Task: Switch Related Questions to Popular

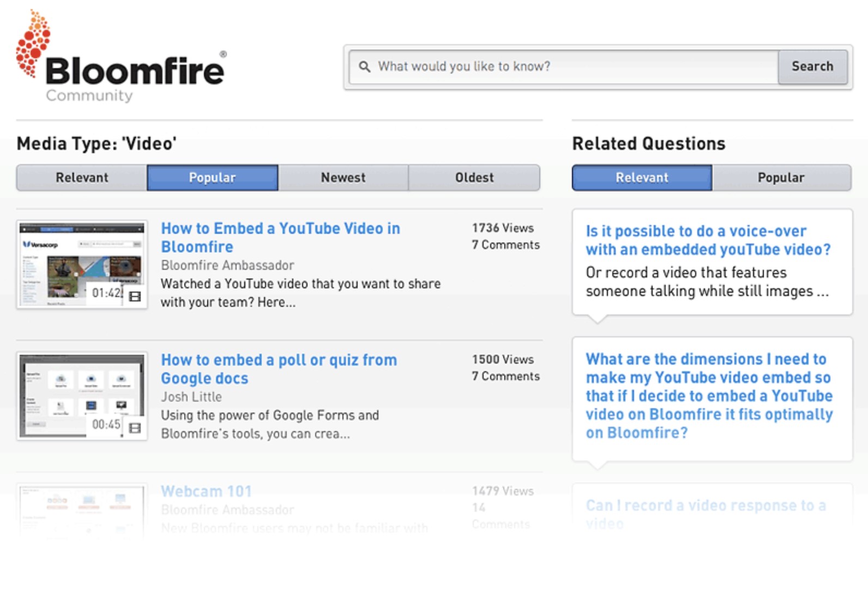Action: click(x=781, y=178)
